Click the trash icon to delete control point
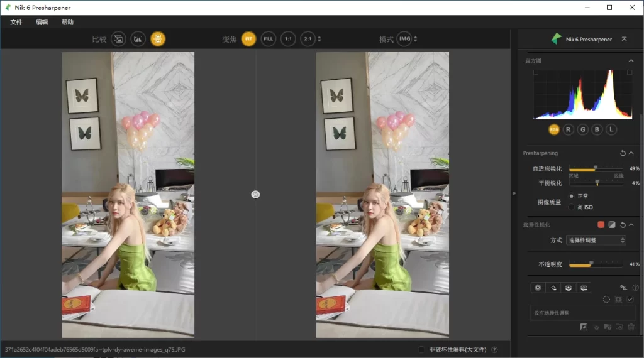Image resolution: width=644 pixels, height=358 pixels. coord(631,327)
